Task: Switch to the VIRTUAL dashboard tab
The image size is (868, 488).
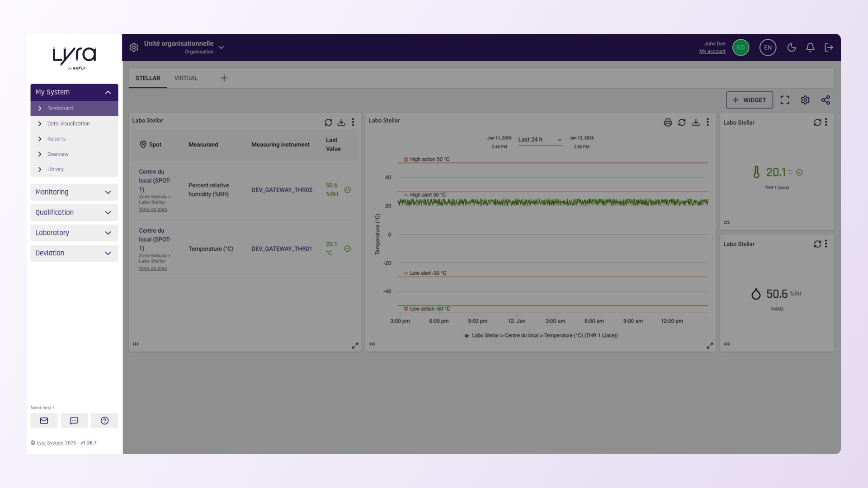Action: tap(186, 78)
